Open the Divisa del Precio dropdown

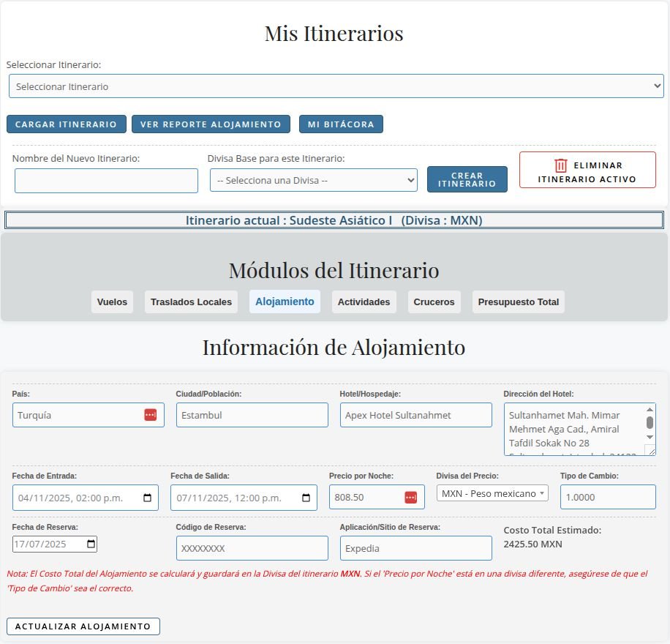[x=492, y=493]
